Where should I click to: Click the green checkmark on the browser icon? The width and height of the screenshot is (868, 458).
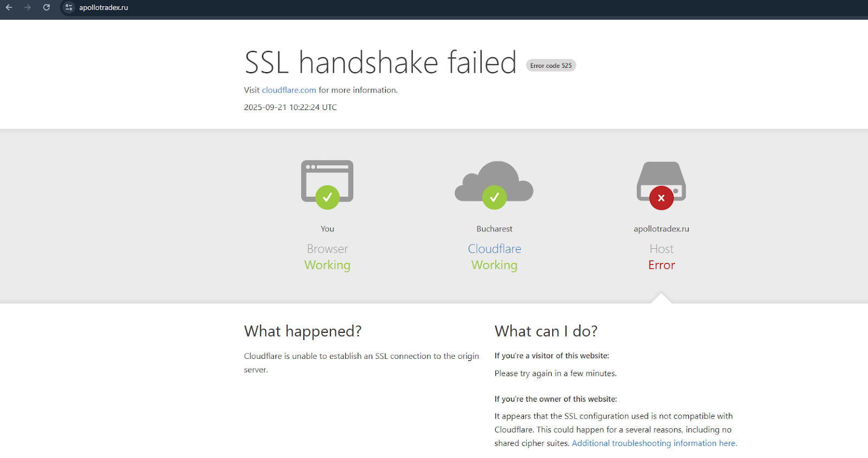[327, 197]
